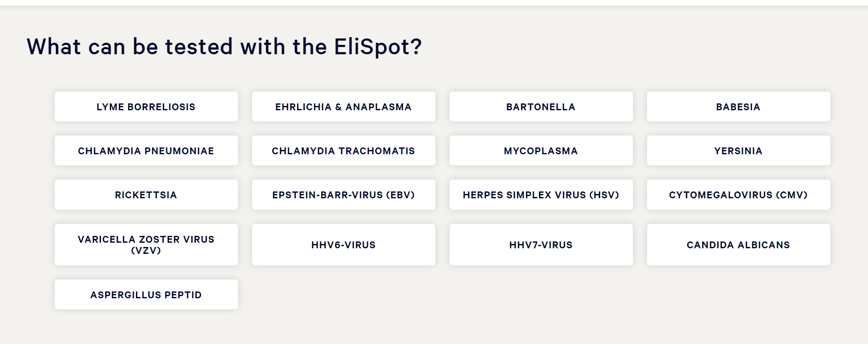The image size is (868, 344).
Task: Open Chlamydia Trachomatis card
Action: (x=344, y=150)
